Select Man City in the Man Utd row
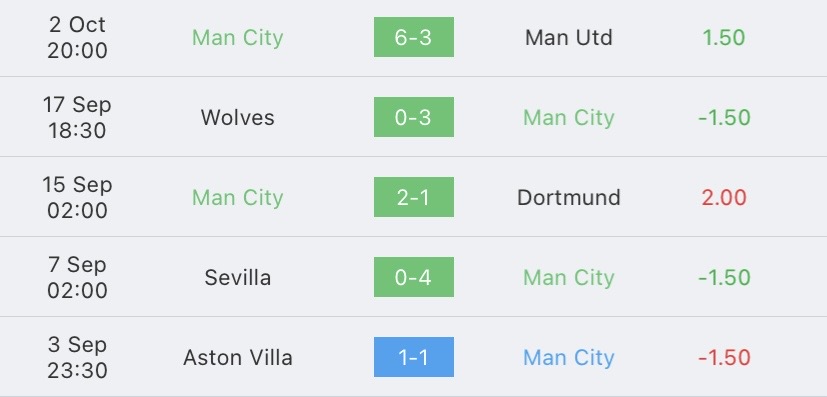Screen dimensions: 827x397 coord(237,37)
